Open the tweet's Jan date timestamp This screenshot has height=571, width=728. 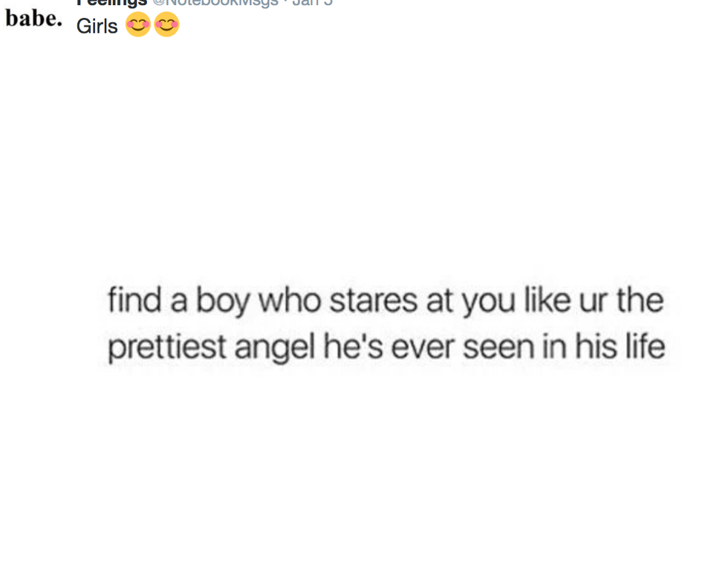(313, 3)
